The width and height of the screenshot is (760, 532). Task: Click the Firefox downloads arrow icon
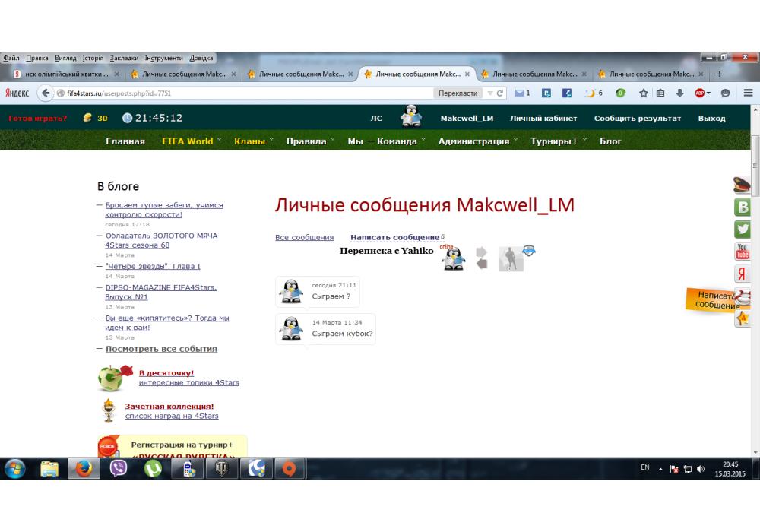[x=679, y=93]
